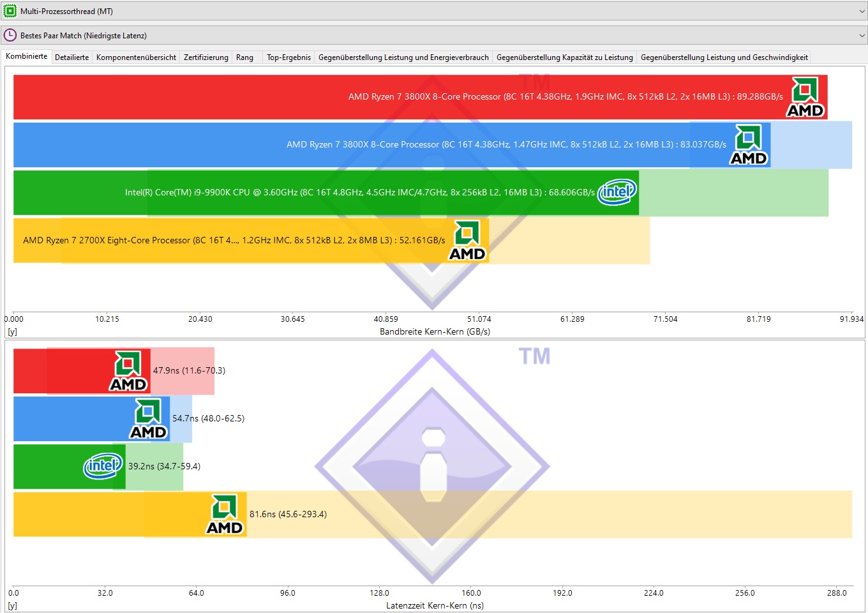
Task: Click the 91.934 tick on the bandwidth axis
Action: click(x=851, y=319)
